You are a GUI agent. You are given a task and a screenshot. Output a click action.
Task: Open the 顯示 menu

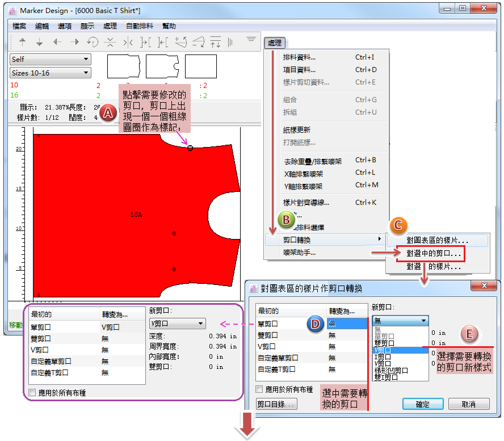(x=87, y=26)
